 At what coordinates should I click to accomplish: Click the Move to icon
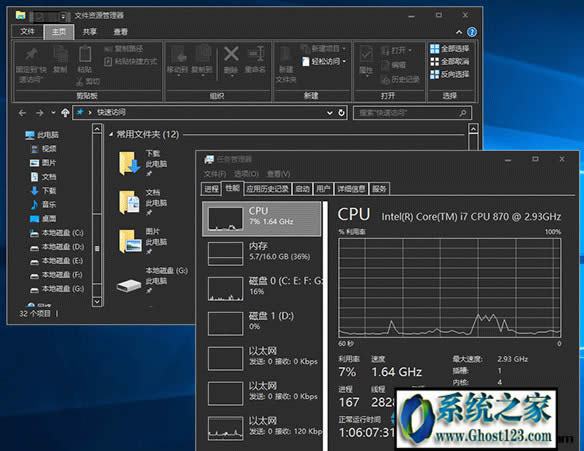click(178, 54)
